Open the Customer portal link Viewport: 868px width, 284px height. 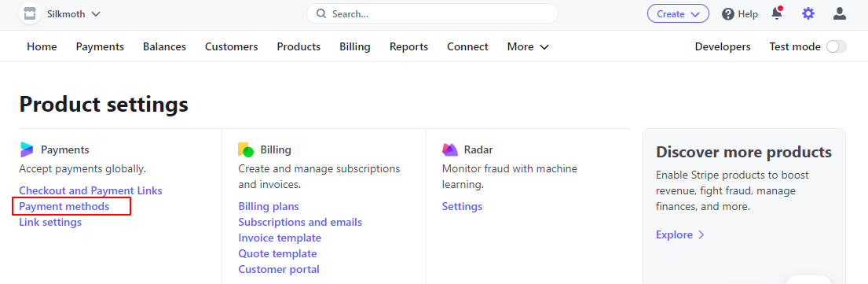[279, 270]
